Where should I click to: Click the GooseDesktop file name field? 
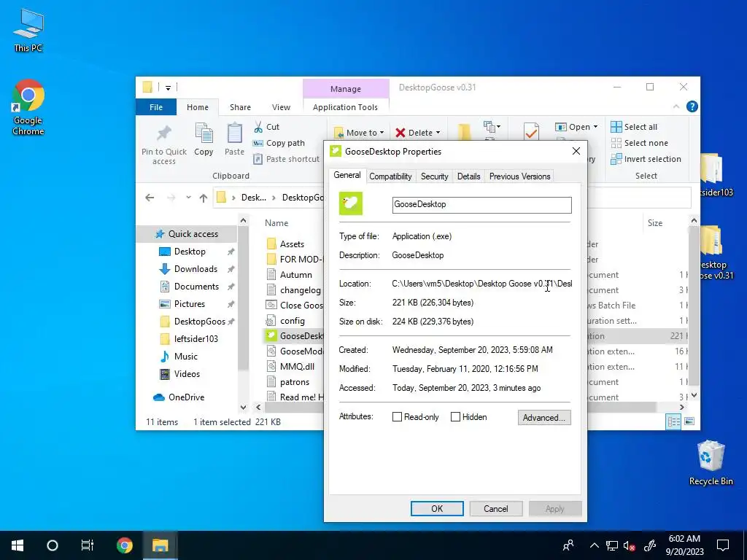481,205
